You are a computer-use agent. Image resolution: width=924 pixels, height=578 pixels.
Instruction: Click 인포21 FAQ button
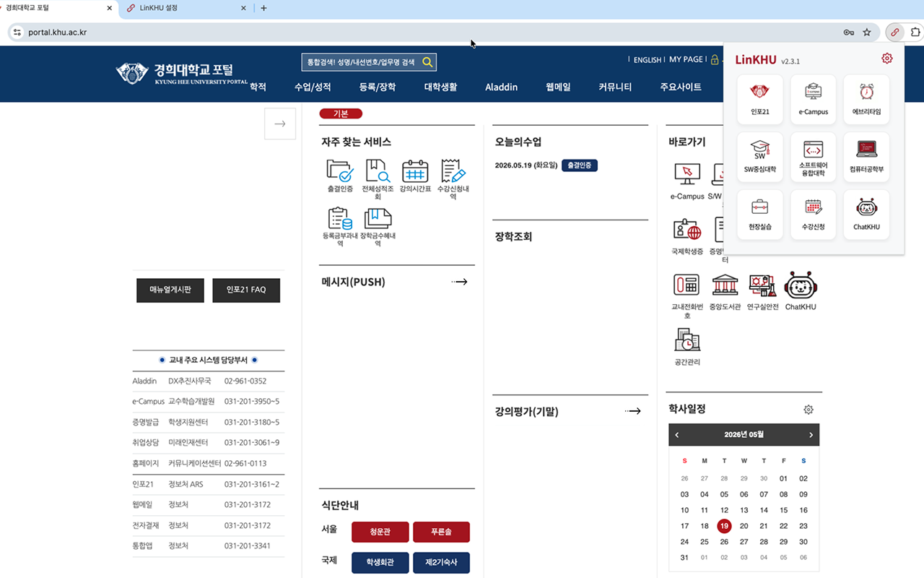point(246,290)
